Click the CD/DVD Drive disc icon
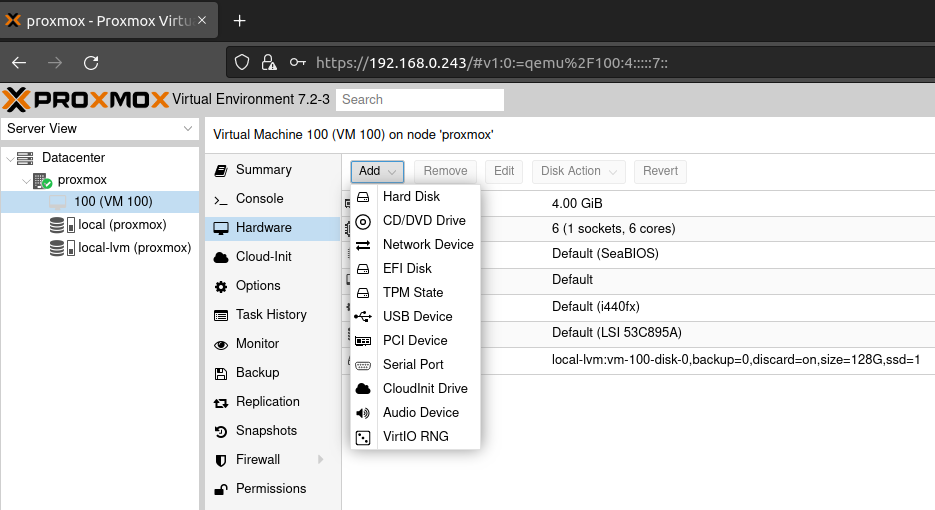 363,221
